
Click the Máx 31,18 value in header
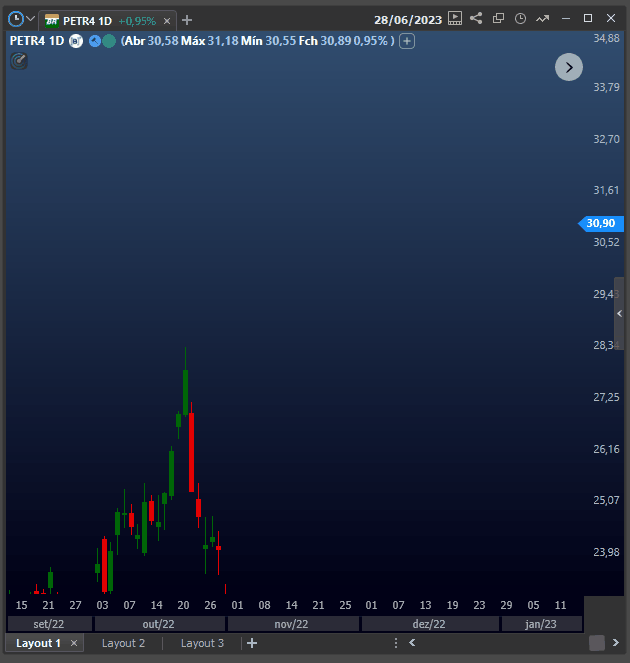tap(210, 41)
